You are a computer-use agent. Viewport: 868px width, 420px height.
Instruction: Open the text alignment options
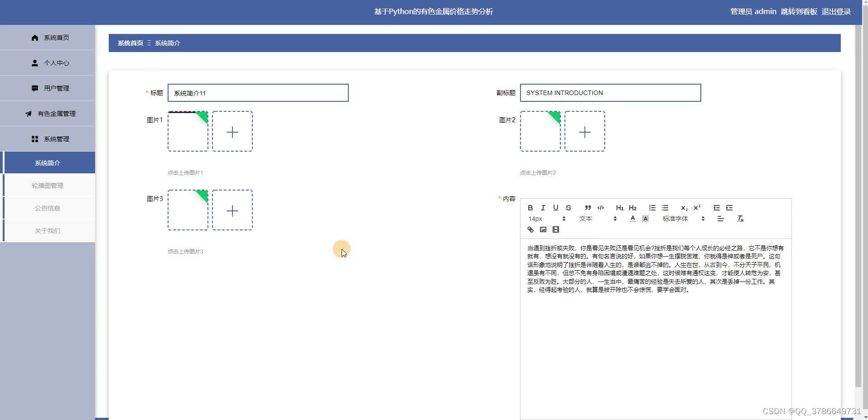coord(720,219)
